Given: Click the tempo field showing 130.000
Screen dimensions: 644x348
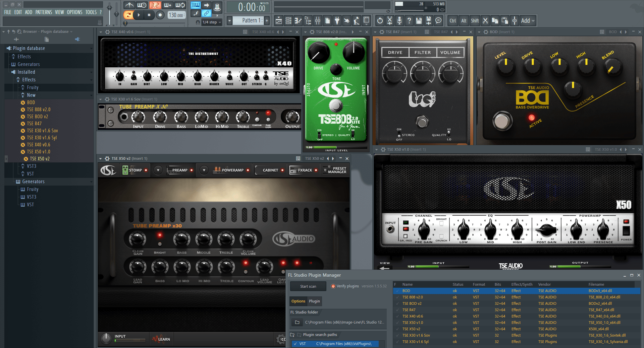Looking at the screenshot, I should pyautogui.click(x=176, y=15).
